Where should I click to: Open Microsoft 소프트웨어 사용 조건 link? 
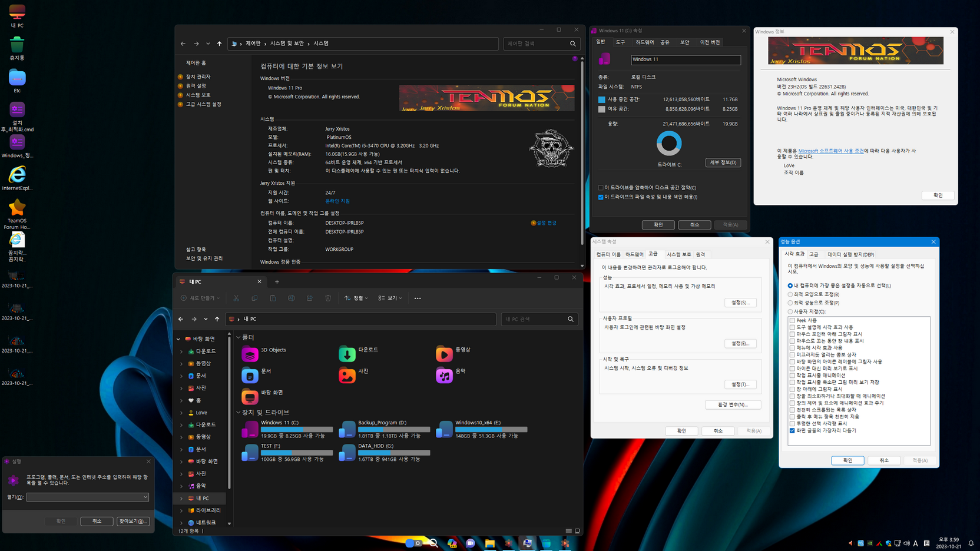click(x=831, y=151)
